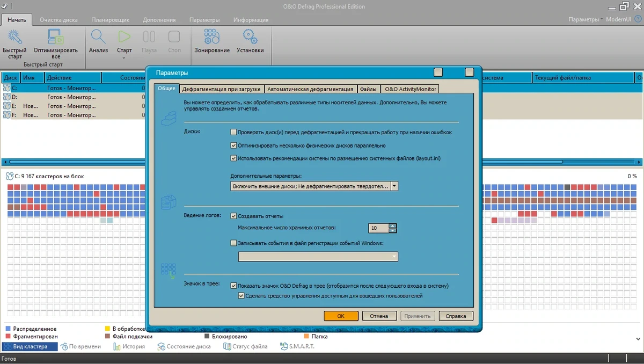The height and width of the screenshot is (364, 644).
Task: Open the S.M.A.R.T. view
Action: coord(297,346)
